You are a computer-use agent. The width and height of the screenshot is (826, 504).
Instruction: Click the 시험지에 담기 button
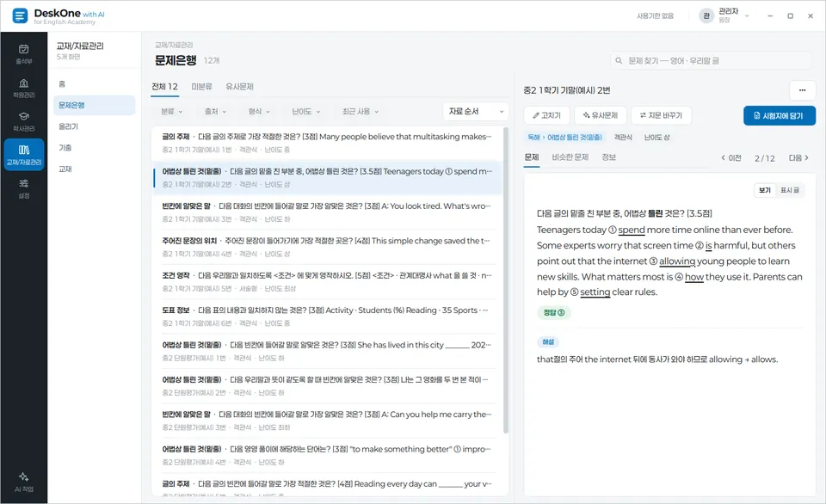coord(780,116)
